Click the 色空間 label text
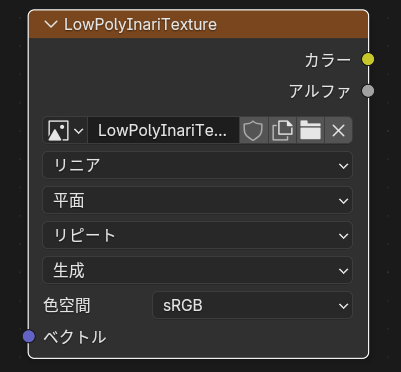Viewport: 401px width, 372px height. 67,305
